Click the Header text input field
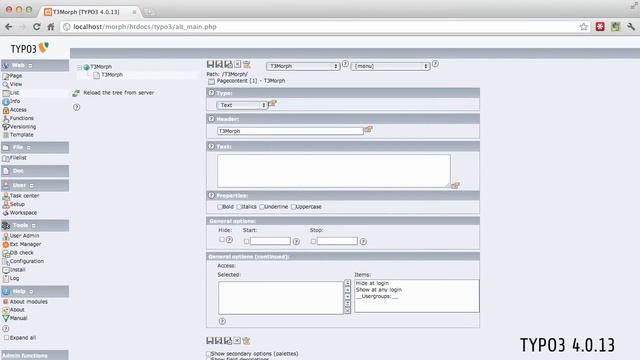The width and height of the screenshot is (640, 360). point(290,131)
